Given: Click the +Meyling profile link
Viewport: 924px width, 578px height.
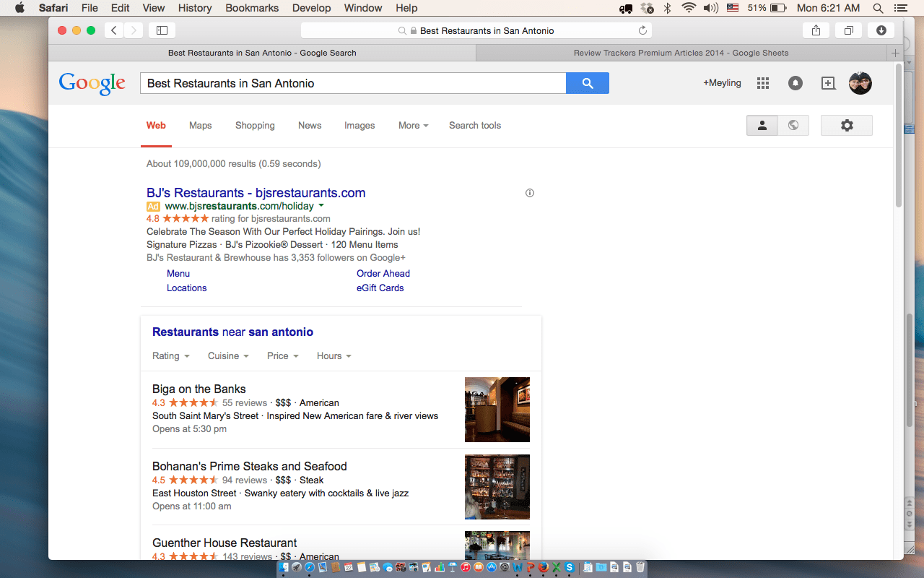Looking at the screenshot, I should 722,83.
